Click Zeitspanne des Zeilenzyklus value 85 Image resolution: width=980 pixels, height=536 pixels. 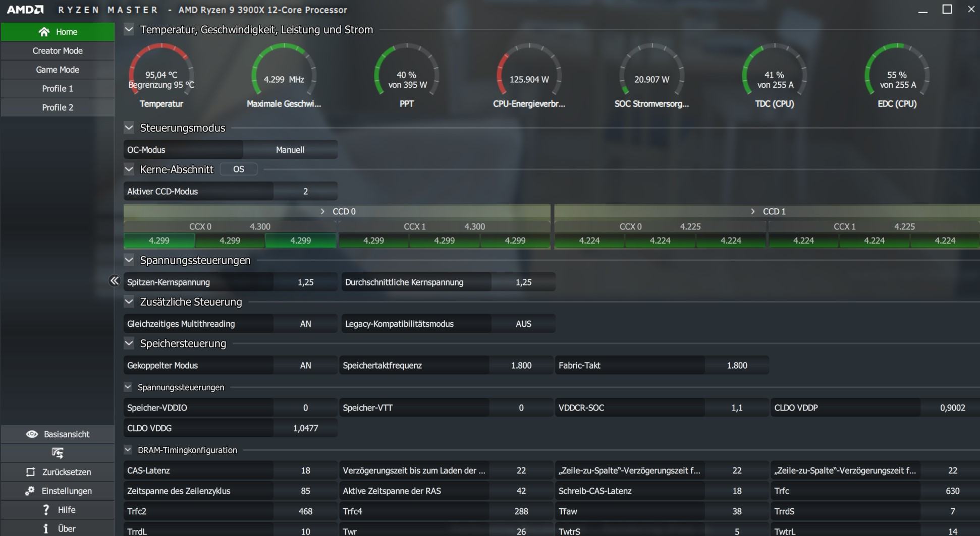coord(306,491)
